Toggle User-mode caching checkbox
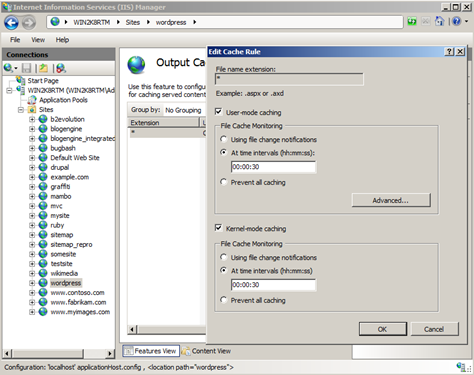Viewport: 474px width, 375px height. coord(219,112)
